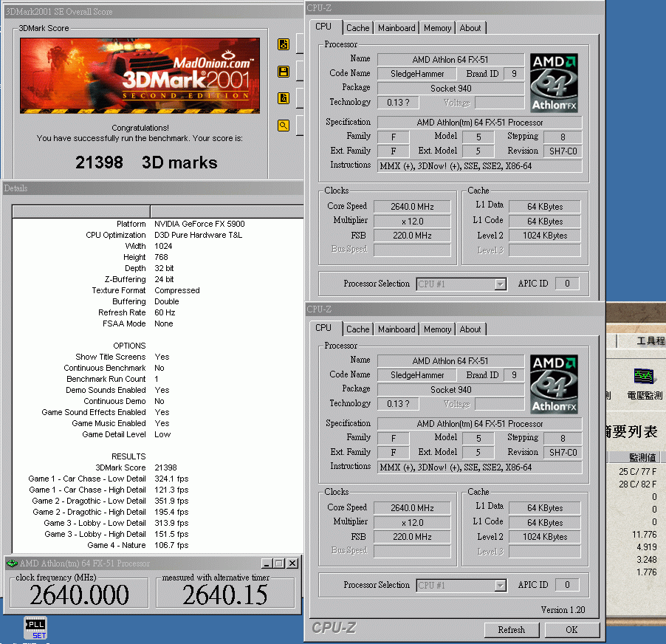The image size is (666, 644).
Task: Open the PLL SET desktop icon
Action: (35, 628)
